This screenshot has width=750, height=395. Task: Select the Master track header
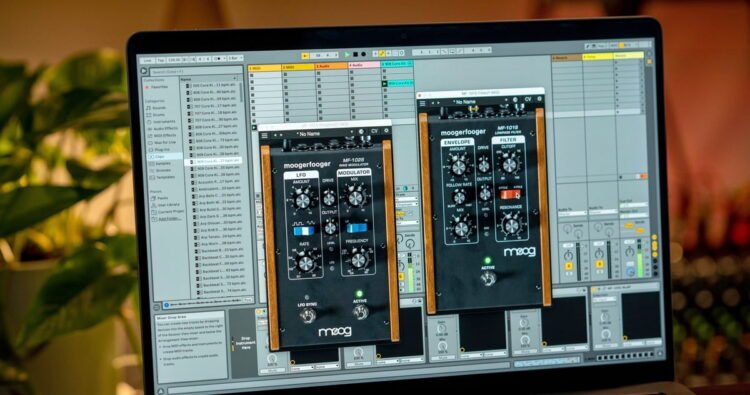[x=629, y=55]
